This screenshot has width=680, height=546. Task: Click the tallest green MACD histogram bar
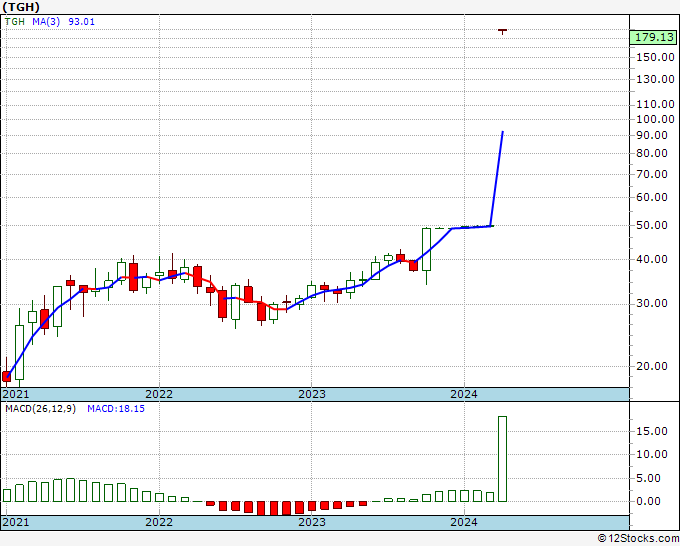click(503, 459)
